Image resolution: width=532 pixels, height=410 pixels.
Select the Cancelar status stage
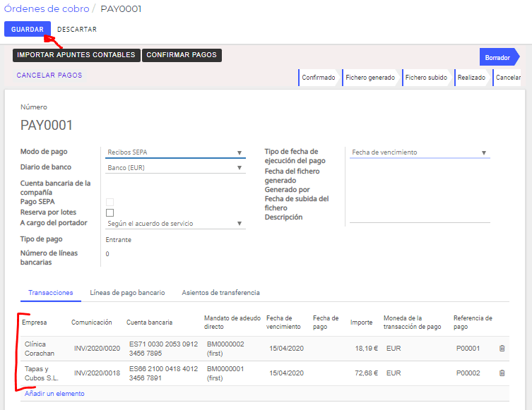(507, 78)
